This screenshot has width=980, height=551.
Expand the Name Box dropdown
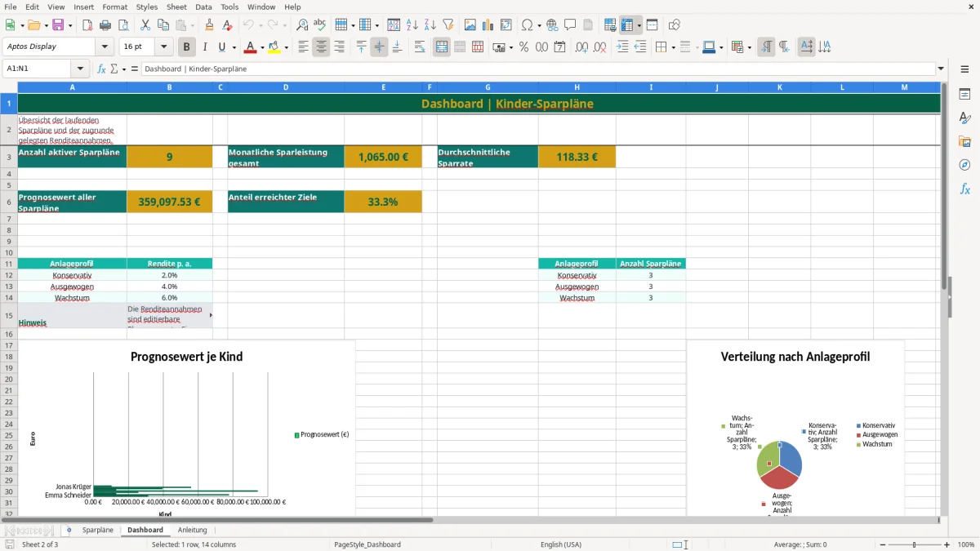(79, 69)
